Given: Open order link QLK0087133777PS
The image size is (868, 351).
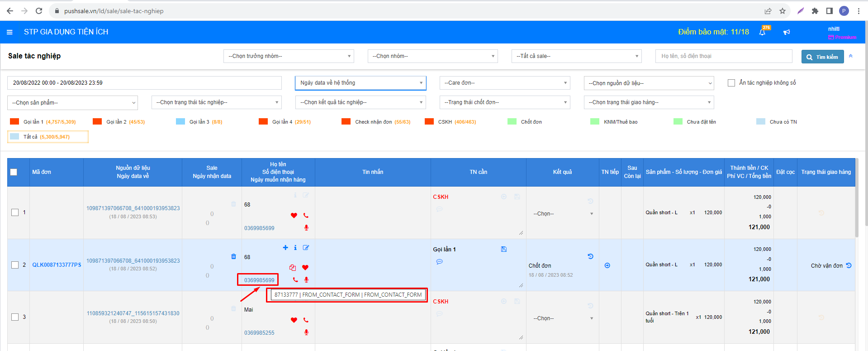Looking at the screenshot, I should [x=57, y=265].
